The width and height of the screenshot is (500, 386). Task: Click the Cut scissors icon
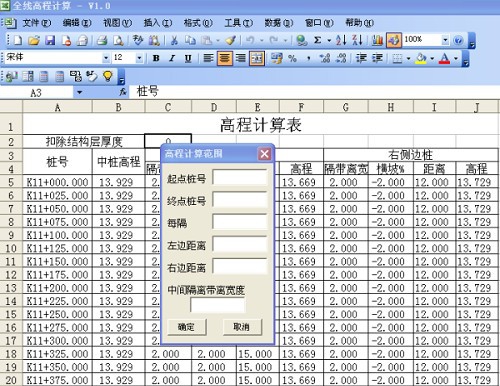click(174, 40)
